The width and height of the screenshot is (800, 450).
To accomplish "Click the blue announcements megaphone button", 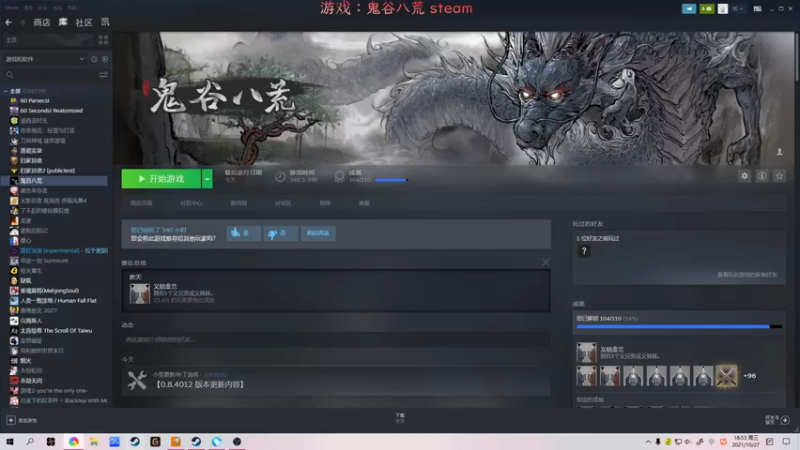I will pyautogui.click(x=689, y=9).
